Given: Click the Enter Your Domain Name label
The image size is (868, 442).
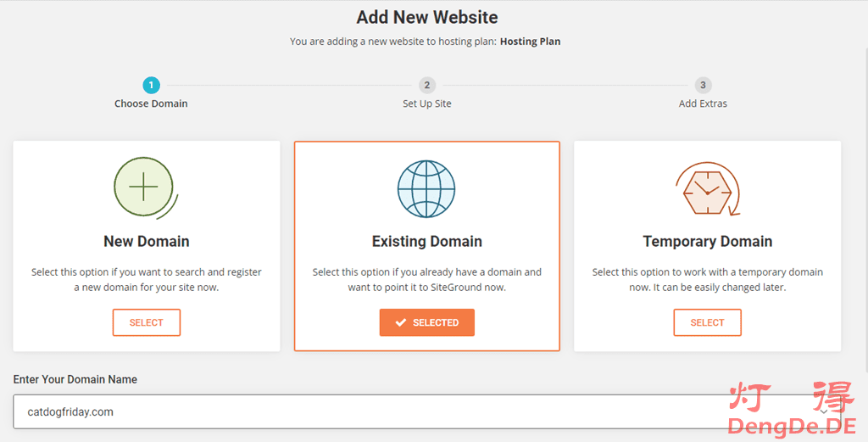Looking at the screenshot, I should pyautogui.click(x=75, y=379).
